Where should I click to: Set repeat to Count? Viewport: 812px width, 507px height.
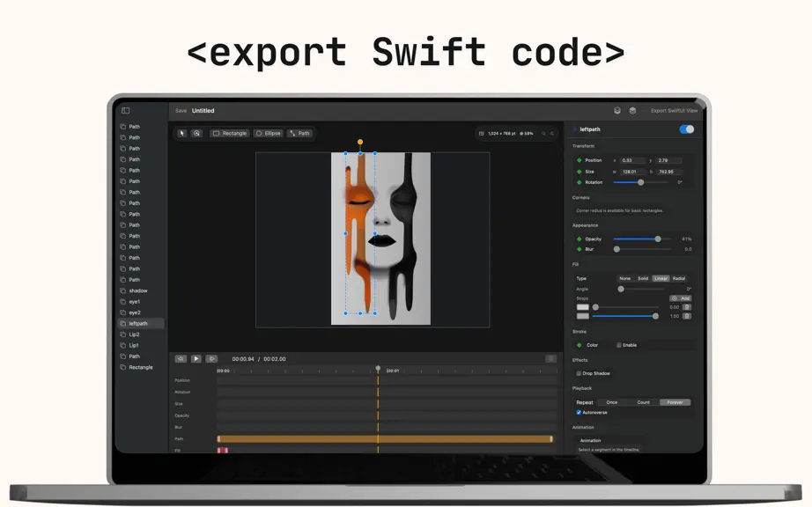pyautogui.click(x=643, y=402)
